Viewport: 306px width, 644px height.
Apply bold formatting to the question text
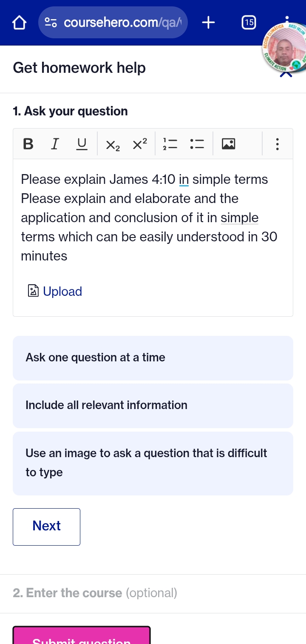pyautogui.click(x=28, y=144)
